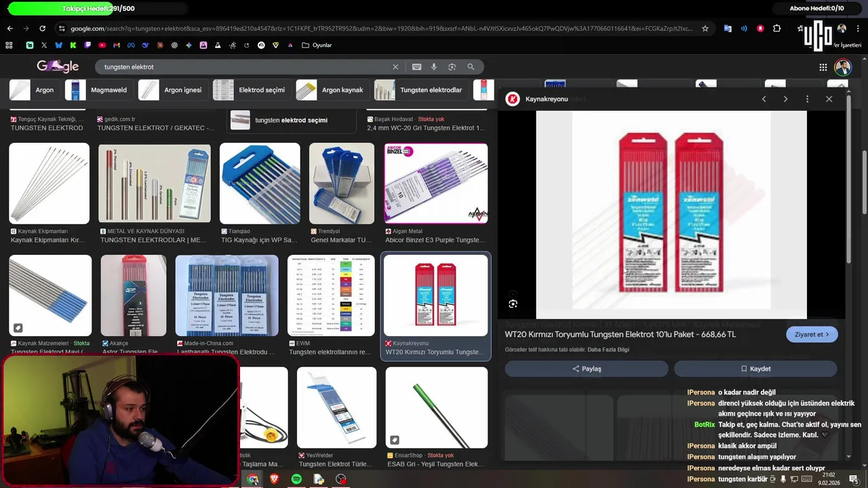Open the YesWelder Tungsten Elektrot thumbnail
868x488 pixels.
click(336, 407)
